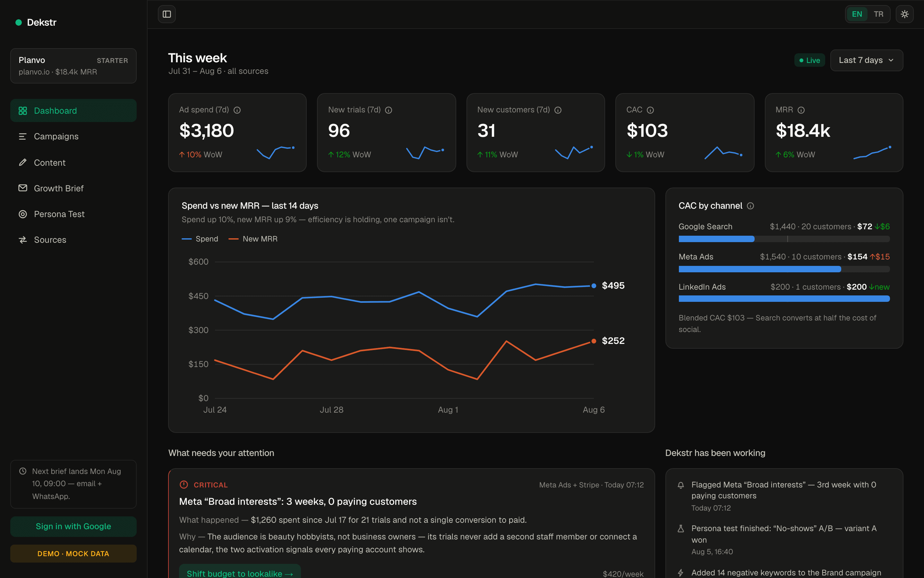
Task: Click the Live status badge
Action: (809, 60)
